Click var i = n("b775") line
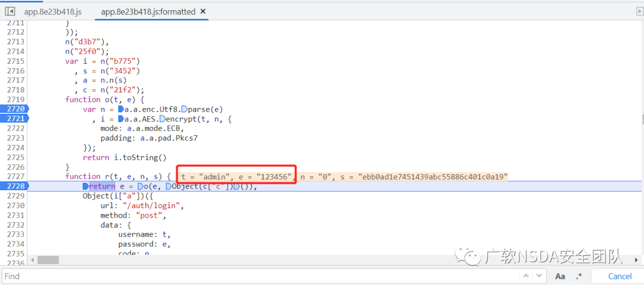Screen dimensions: 644x285 click(103, 61)
